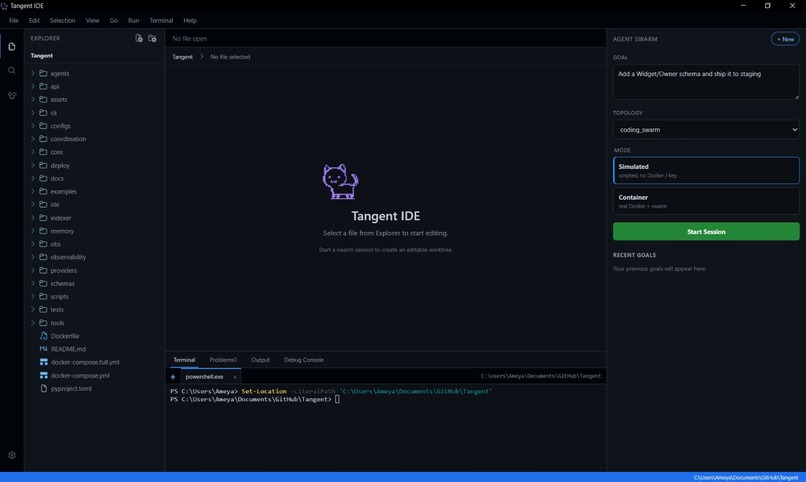Click into the Goal text field
Image resolution: width=806 pixels, height=482 pixels.
706,82
